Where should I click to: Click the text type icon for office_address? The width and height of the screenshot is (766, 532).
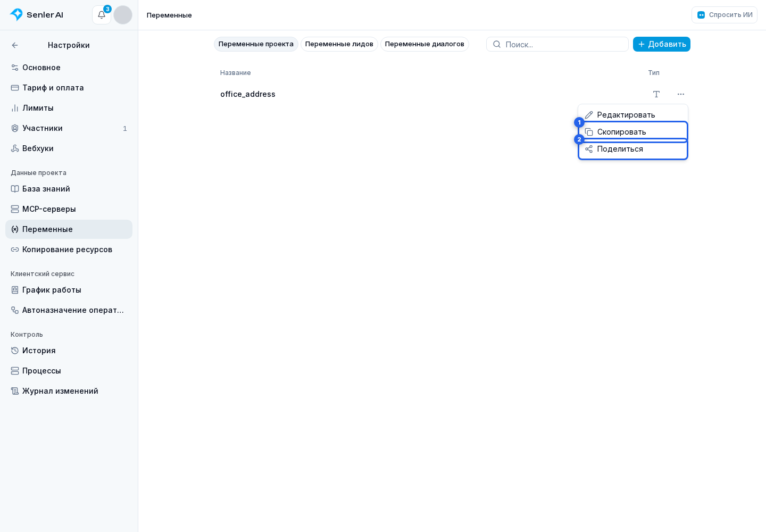[656, 94]
